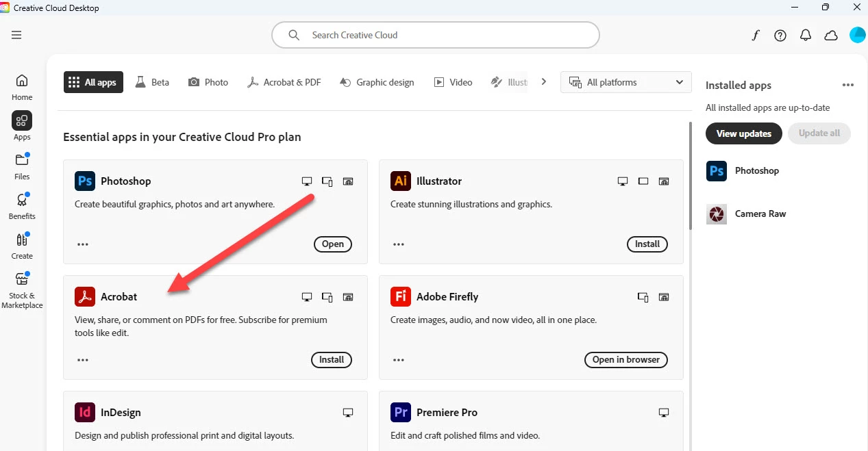Image resolution: width=868 pixels, height=451 pixels.
Task: Open Benefits in the sidebar
Action: point(22,206)
